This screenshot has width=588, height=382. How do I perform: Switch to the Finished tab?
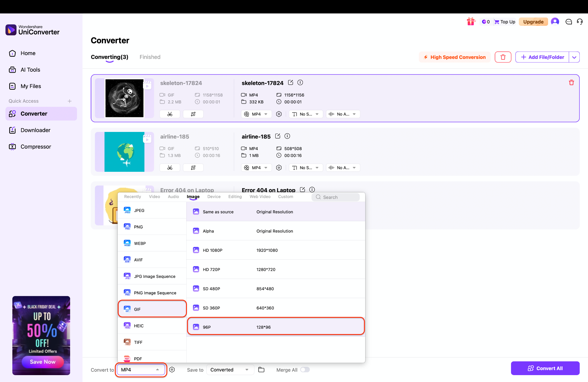150,57
